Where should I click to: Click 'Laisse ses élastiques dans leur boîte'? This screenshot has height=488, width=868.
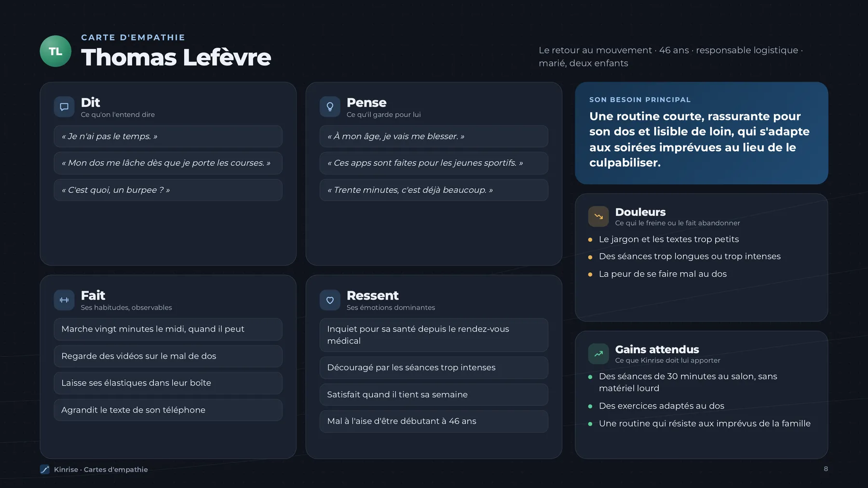click(x=168, y=383)
